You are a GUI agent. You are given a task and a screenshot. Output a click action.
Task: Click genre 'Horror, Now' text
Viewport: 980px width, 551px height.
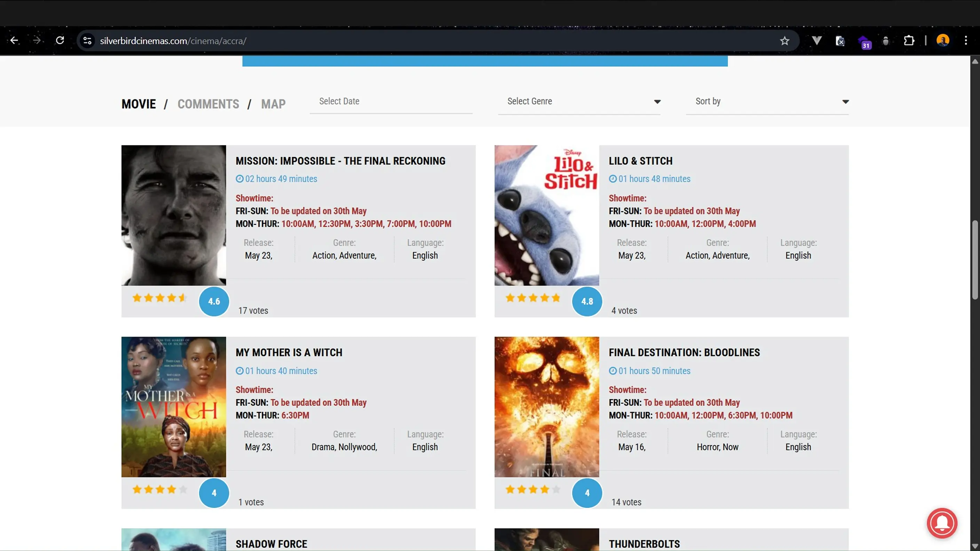[x=718, y=447]
